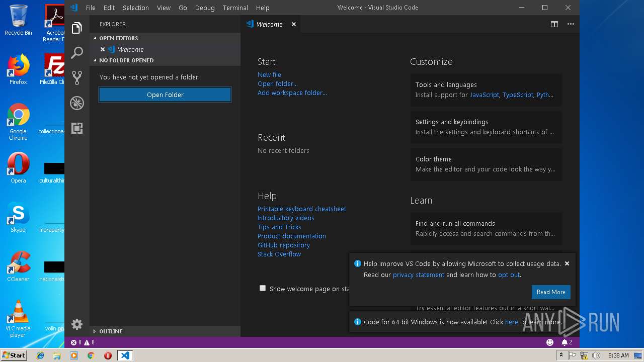Open the Debug view in activity bar
This screenshot has height=362, width=644.
(x=77, y=103)
